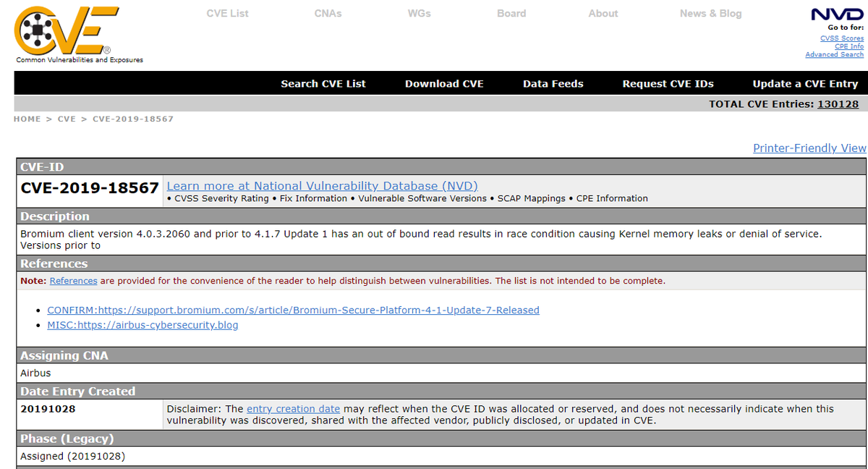Click Common Vulnerabilities and Exposures tagline

tap(80, 60)
